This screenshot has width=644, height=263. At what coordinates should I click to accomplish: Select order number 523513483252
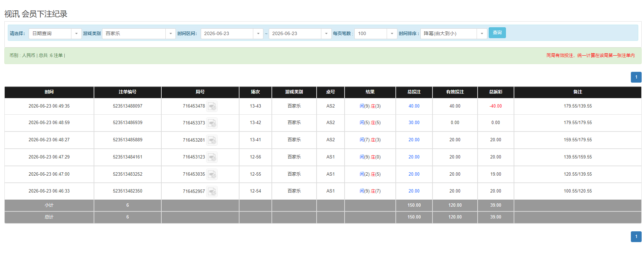128,174
